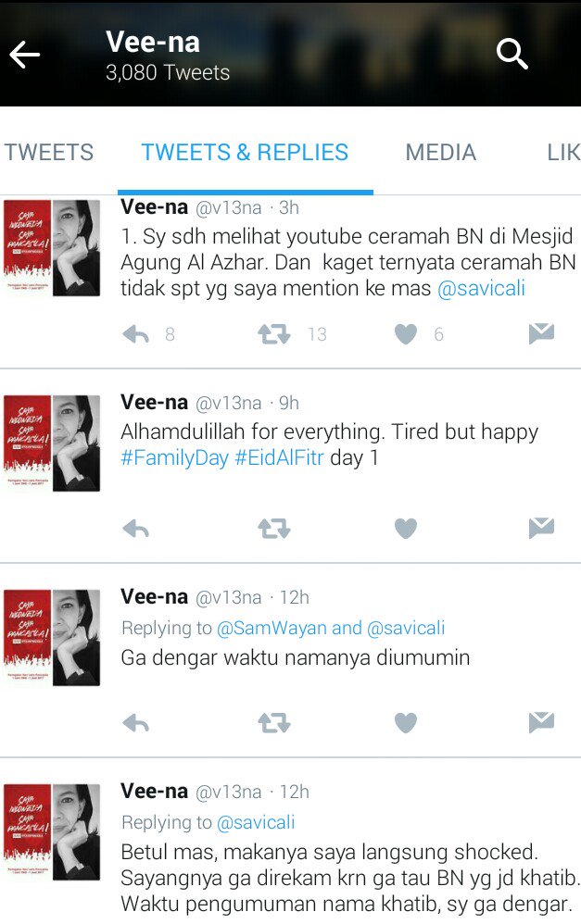Share the #EidAlFitr tweet by message

coord(541,528)
